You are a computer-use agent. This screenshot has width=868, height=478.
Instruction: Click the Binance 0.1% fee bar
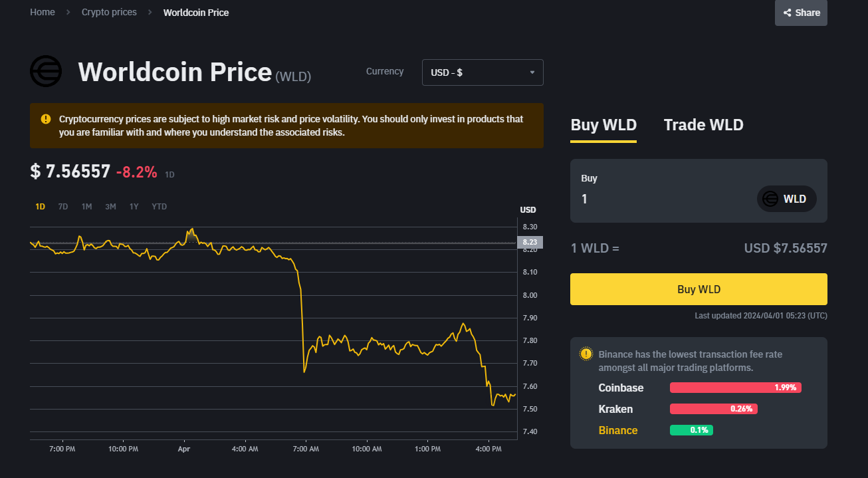tap(691, 430)
